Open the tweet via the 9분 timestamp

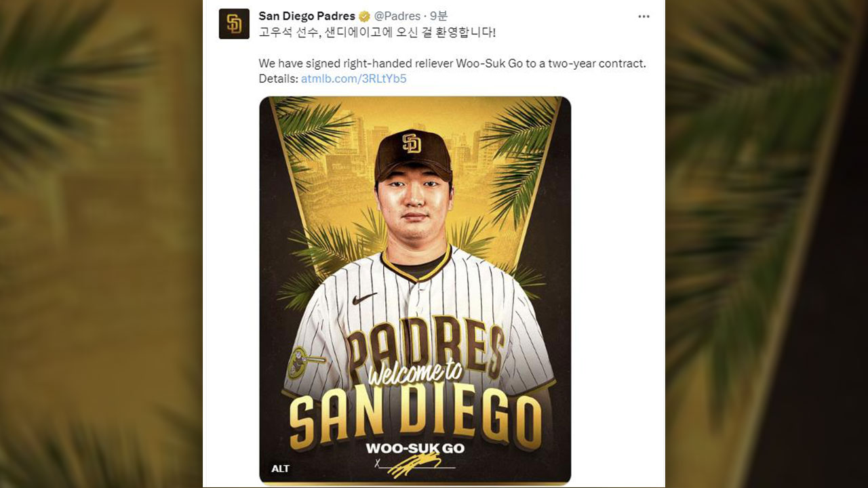click(438, 16)
